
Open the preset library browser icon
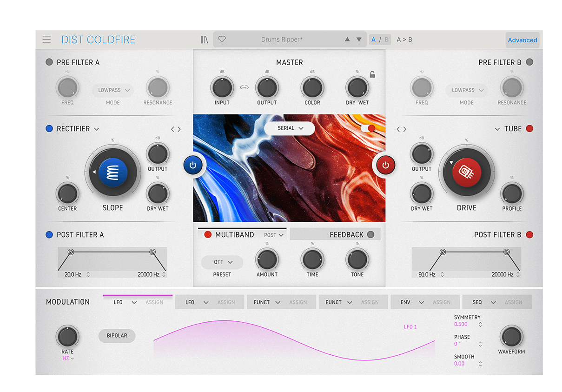204,40
